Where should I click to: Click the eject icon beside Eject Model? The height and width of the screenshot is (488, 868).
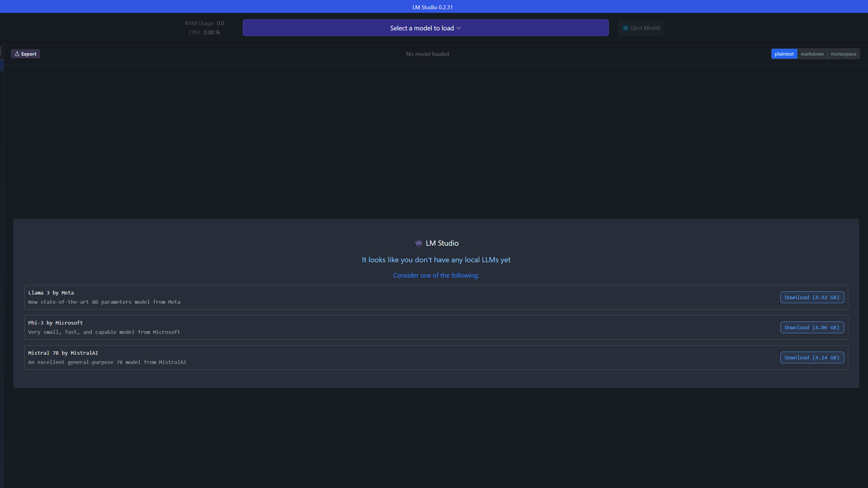click(625, 28)
